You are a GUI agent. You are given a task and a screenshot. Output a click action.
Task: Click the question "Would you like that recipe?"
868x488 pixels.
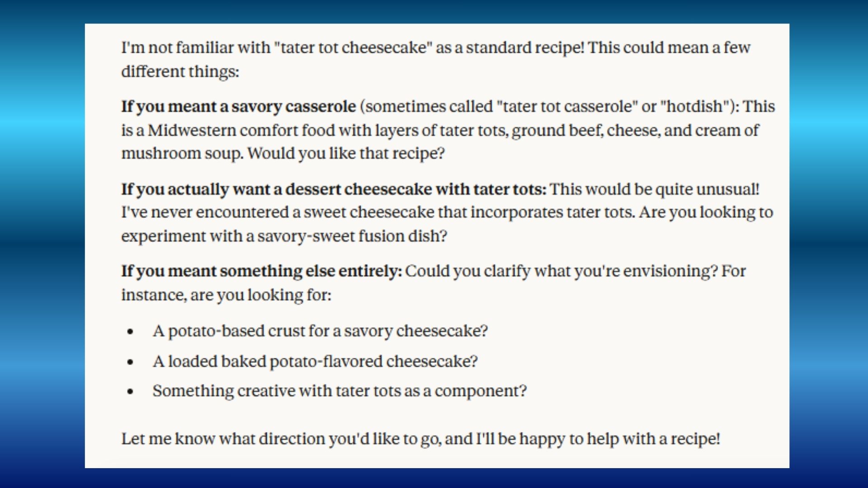point(346,154)
